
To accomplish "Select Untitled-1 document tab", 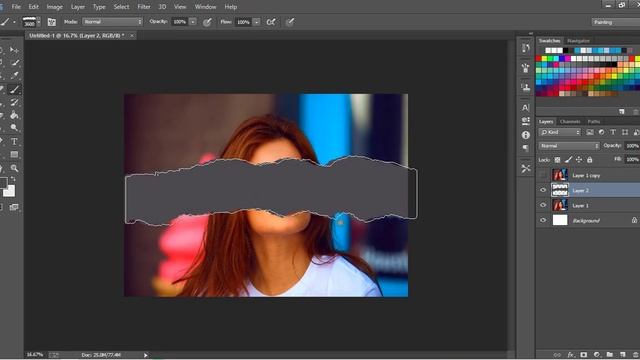I will click(x=77, y=36).
